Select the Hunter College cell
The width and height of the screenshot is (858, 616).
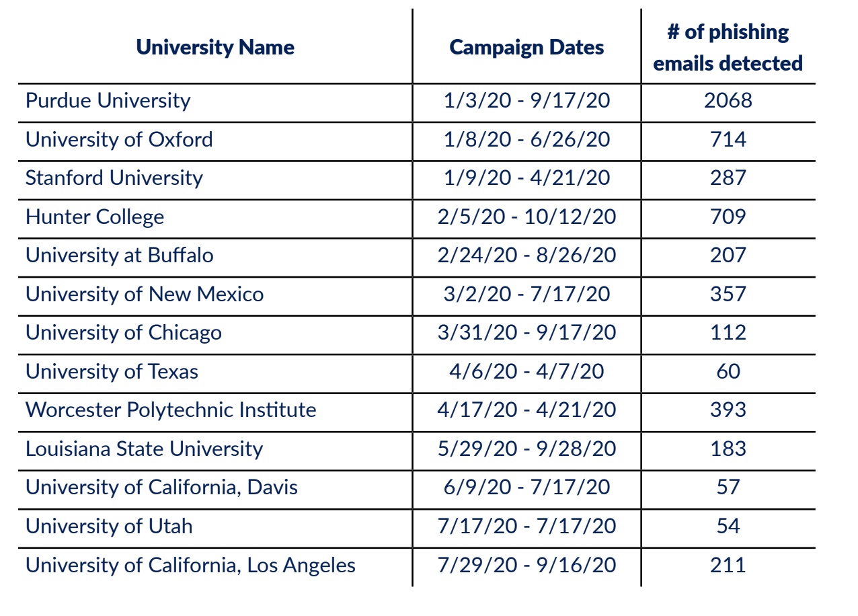click(x=95, y=217)
